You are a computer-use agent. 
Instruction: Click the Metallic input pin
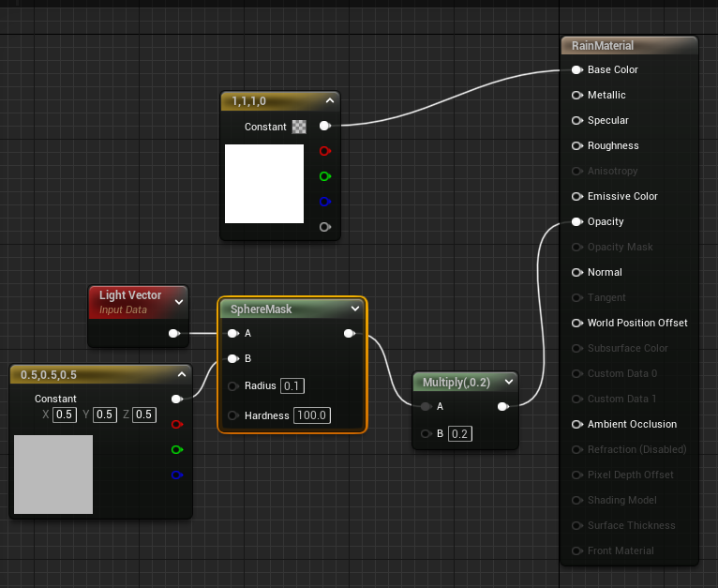click(x=577, y=95)
